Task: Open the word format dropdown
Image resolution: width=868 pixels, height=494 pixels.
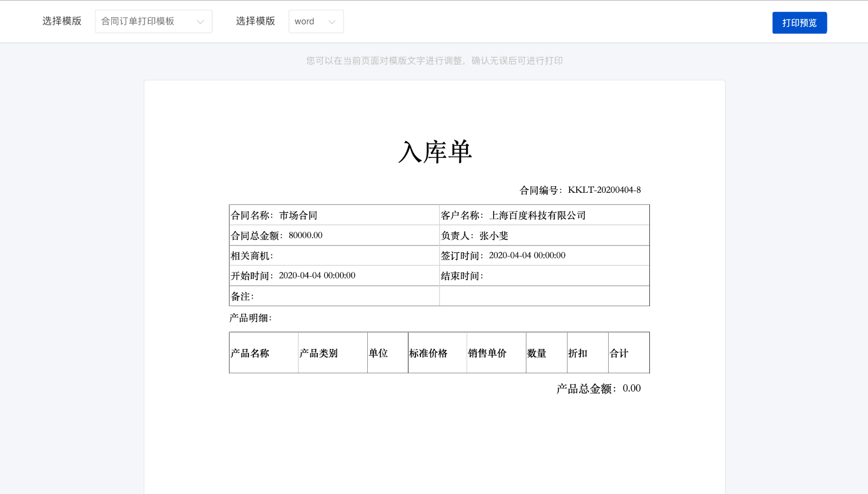Action: 316,22
